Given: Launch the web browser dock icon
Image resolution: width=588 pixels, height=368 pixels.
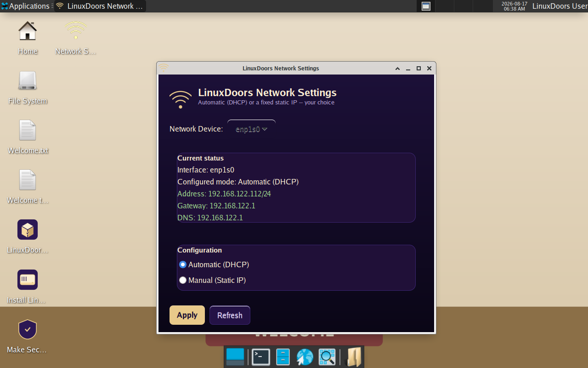Looking at the screenshot, I should (x=305, y=357).
